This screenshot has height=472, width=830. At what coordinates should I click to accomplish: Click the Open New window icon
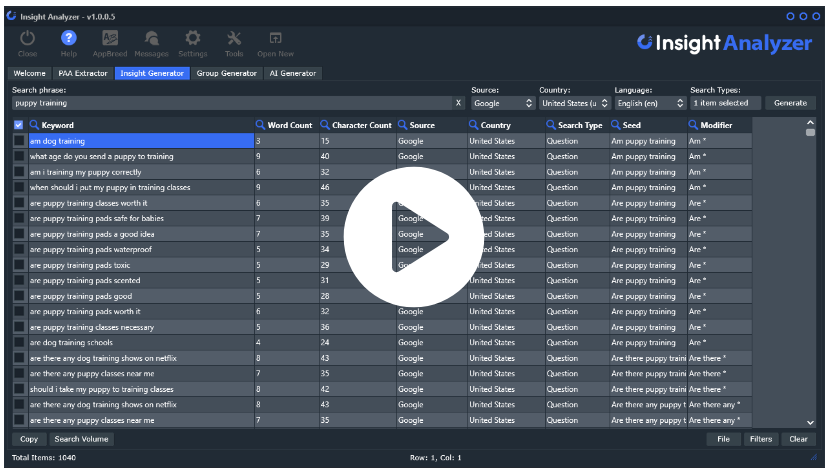click(275, 39)
